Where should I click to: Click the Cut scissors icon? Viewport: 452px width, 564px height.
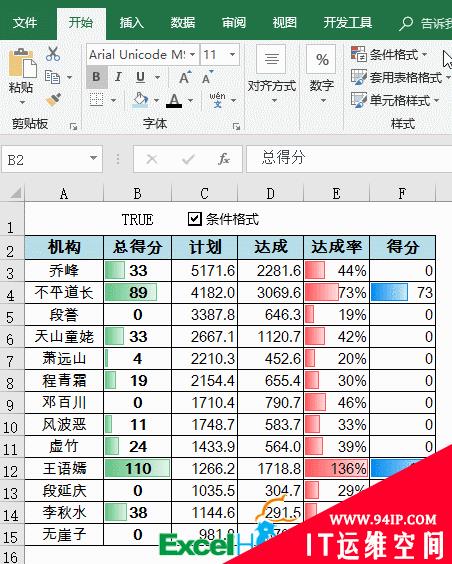pos(53,54)
